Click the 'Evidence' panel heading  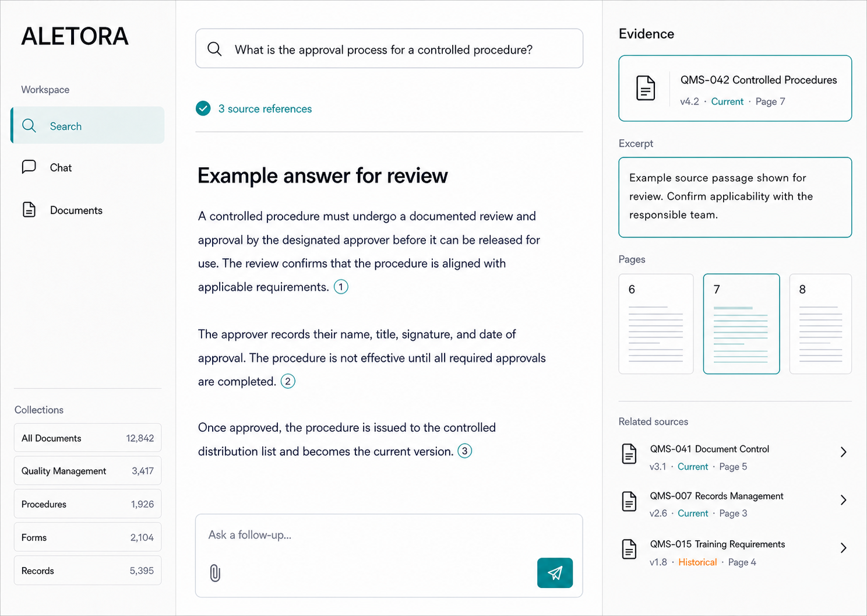click(646, 34)
